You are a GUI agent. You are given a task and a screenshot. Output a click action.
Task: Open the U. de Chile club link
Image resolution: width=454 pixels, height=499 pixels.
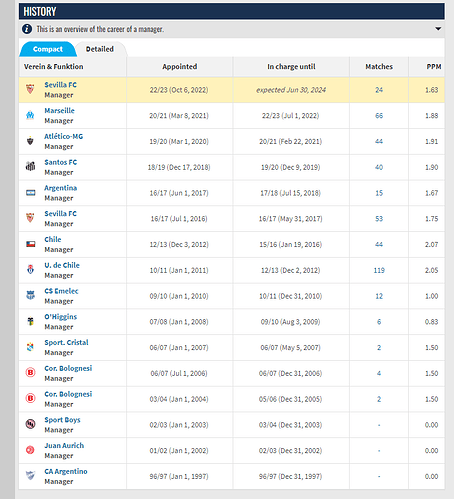pyautogui.click(x=62, y=265)
